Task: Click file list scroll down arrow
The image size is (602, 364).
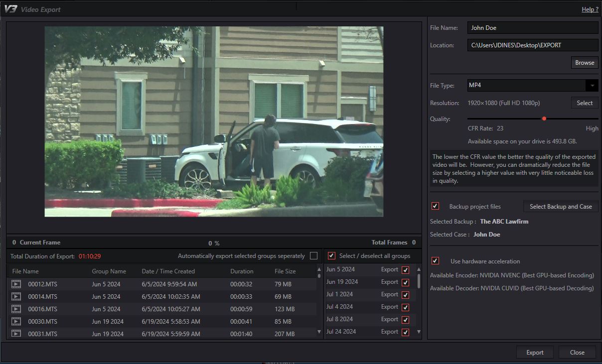Action: pos(319,332)
